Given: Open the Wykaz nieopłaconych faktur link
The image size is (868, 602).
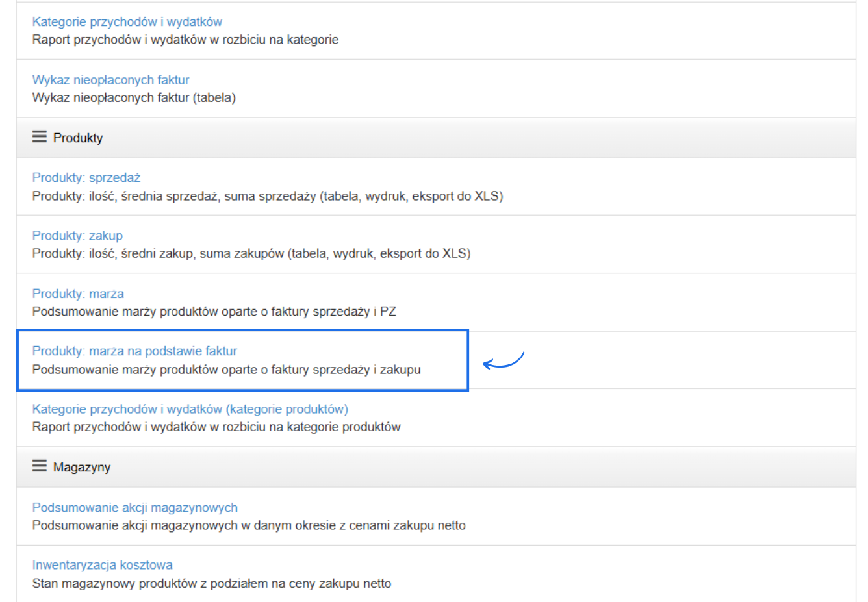Looking at the screenshot, I should click(111, 80).
